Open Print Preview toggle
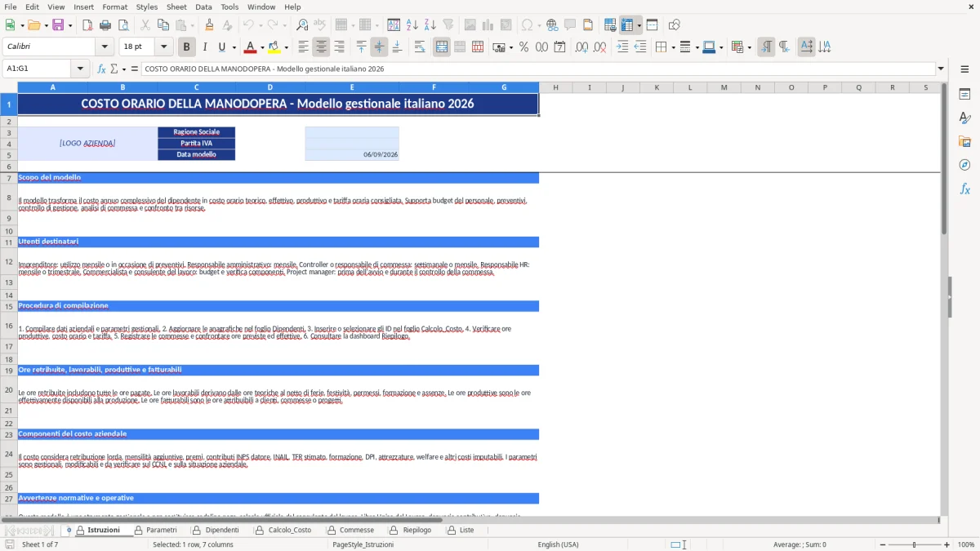 [x=123, y=25]
